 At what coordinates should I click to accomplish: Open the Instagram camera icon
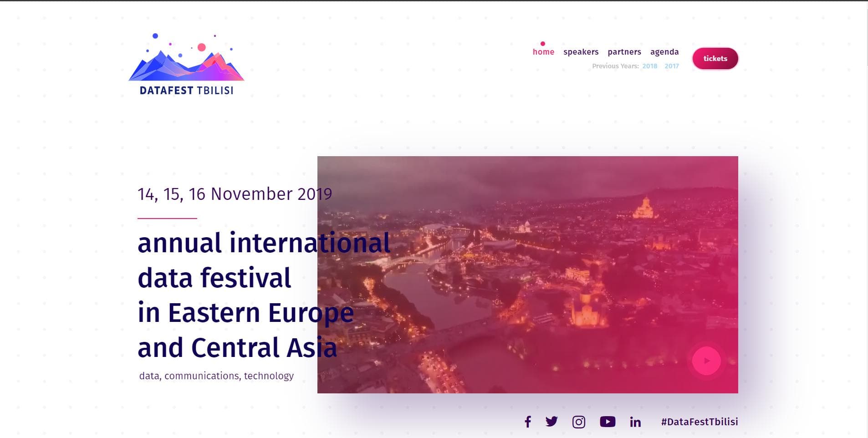click(x=579, y=422)
